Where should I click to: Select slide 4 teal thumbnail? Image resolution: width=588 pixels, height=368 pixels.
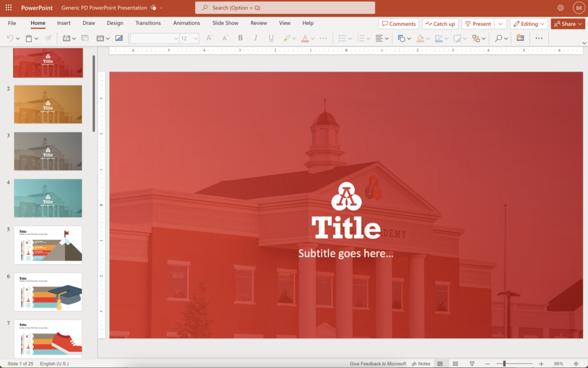pos(48,198)
